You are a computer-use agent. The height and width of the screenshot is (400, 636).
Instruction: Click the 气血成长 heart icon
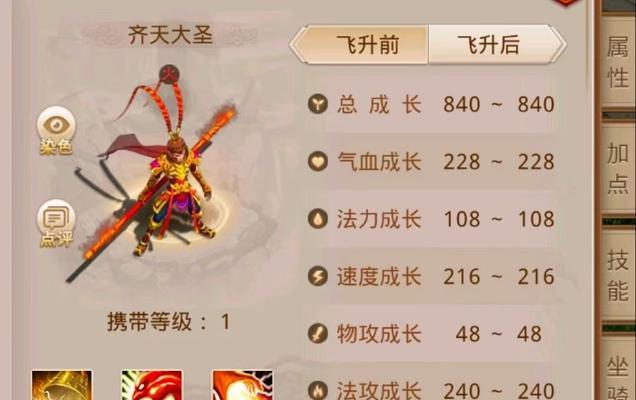pyautogui.click(x=318, y=161)
